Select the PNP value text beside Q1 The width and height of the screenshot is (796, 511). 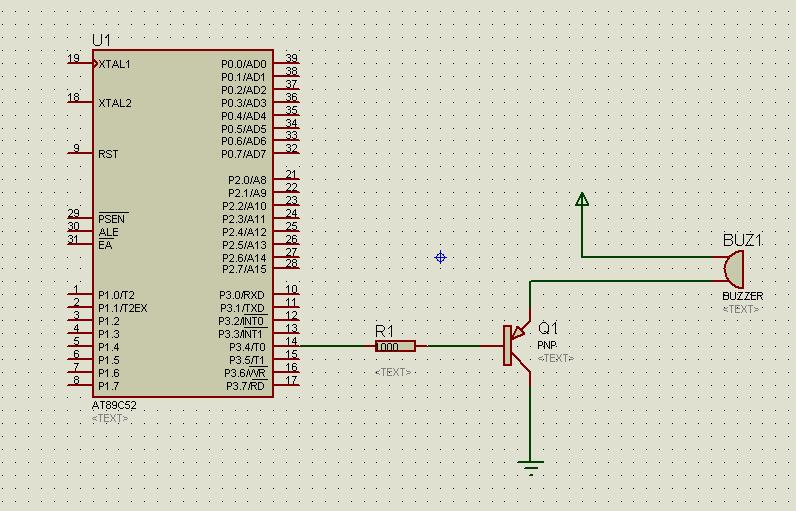click(546, 345)
